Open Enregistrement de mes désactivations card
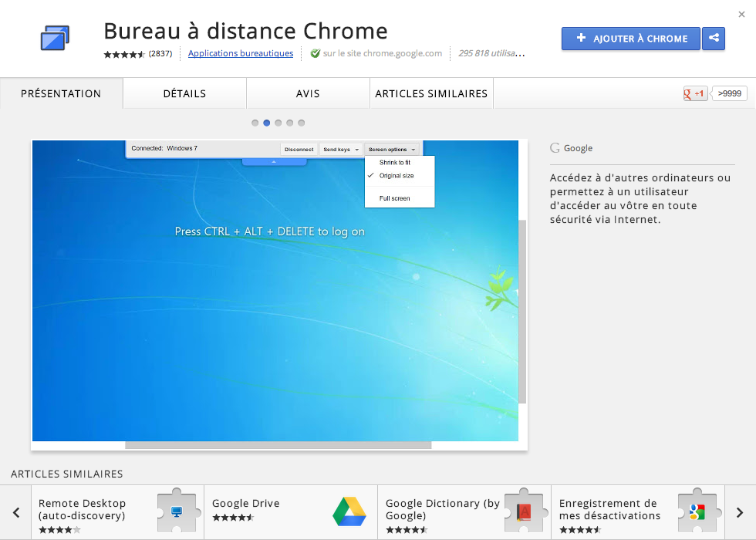 tap(638, 512)
